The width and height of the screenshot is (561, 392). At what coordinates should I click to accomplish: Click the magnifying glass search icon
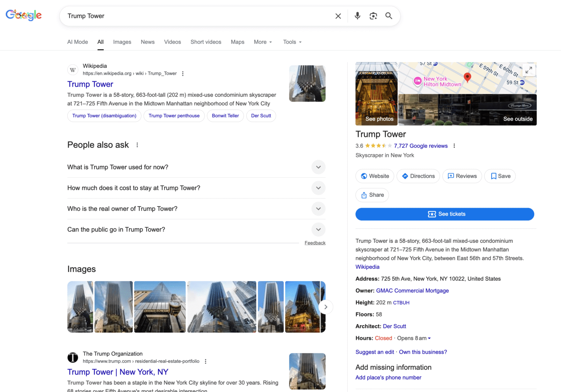(x=389, y=16)
